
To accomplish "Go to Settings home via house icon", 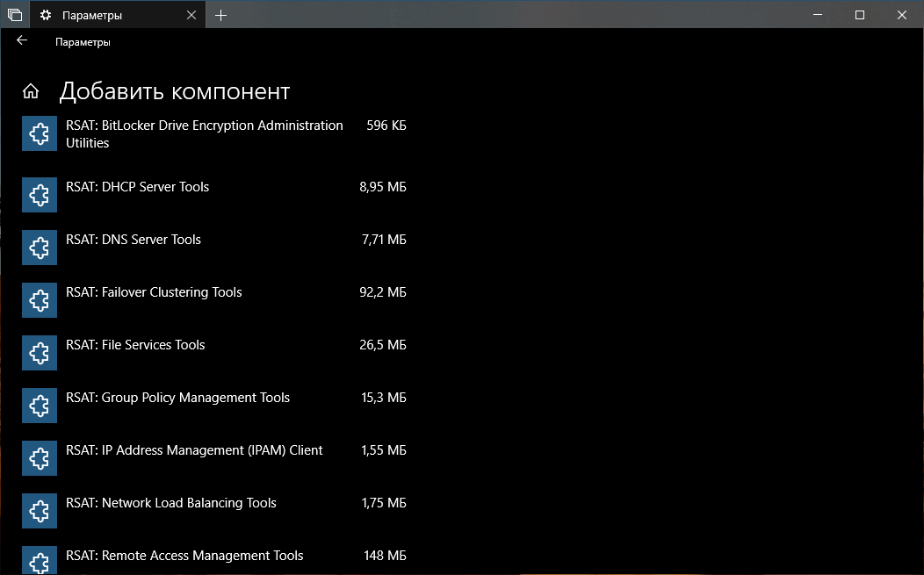I will click(31, 91).
